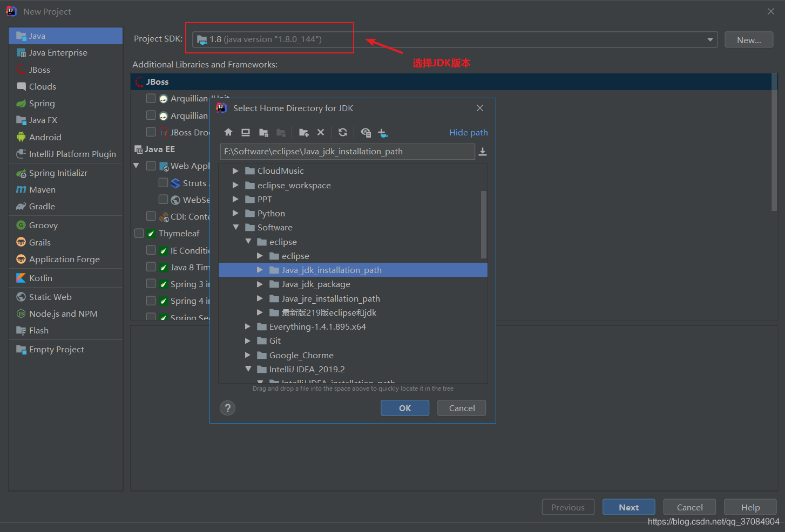Viewport: 785px width, 532px height.
Task: Expand the Java_jre_installation_path folder
Action: 260,298
